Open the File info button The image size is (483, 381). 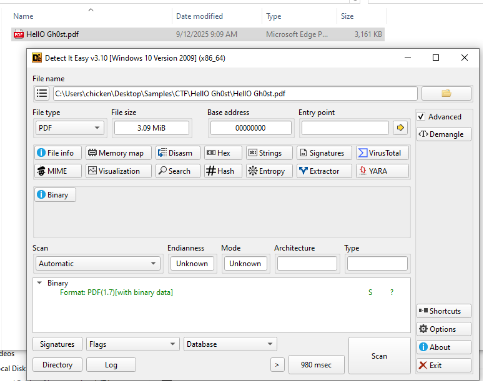[x=58, y=153]
